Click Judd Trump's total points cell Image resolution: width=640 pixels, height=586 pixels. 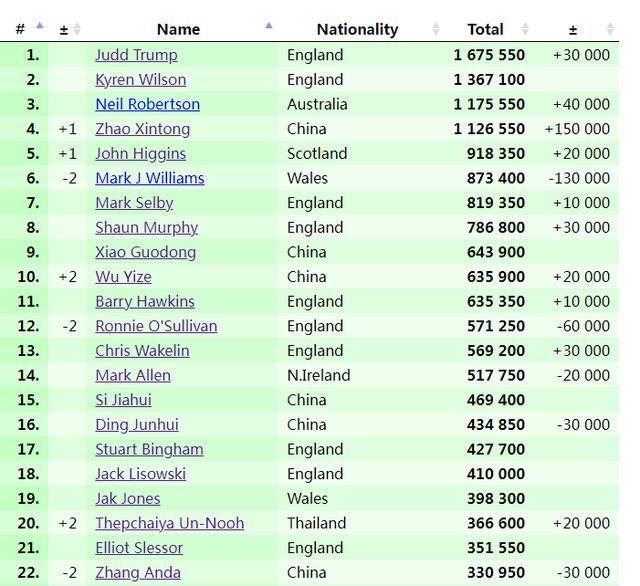click(x=489, y=55)
